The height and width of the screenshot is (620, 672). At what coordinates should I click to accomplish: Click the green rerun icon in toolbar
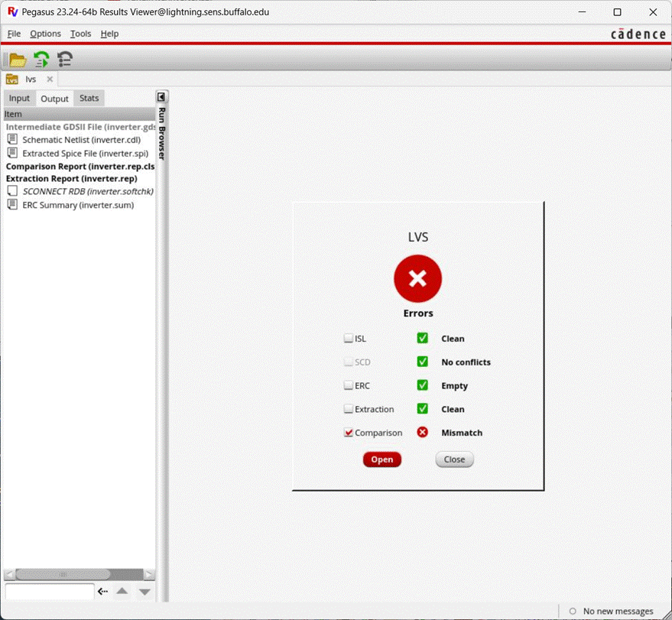click(x=40, y=58)
